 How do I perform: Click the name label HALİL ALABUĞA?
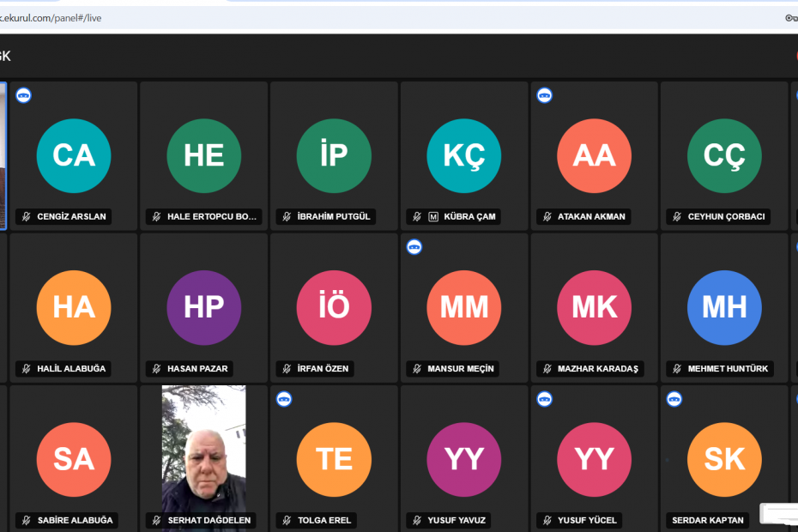coord(71,369)
